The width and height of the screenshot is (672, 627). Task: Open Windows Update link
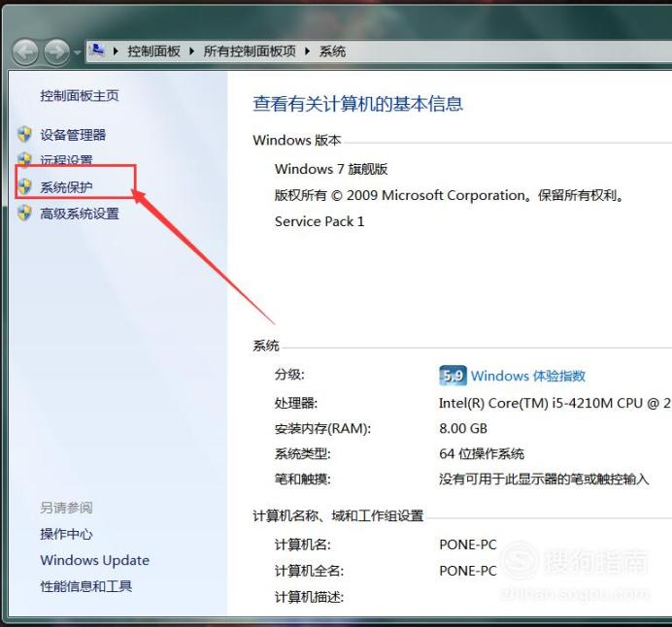tap(95, 560)
